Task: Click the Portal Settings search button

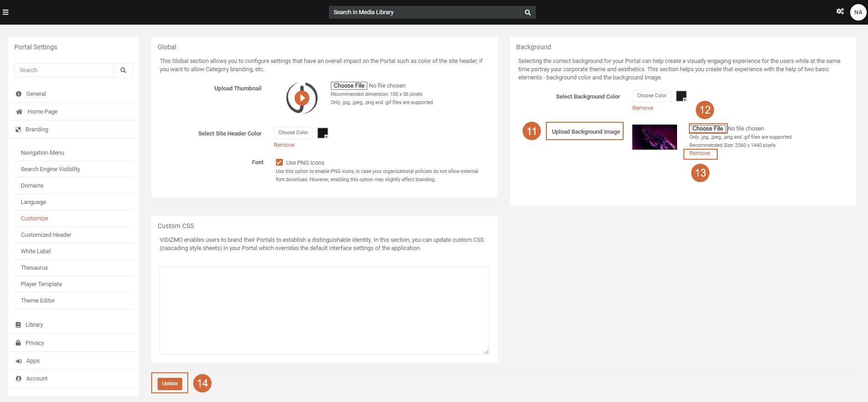Action: (x=123, y=70)
